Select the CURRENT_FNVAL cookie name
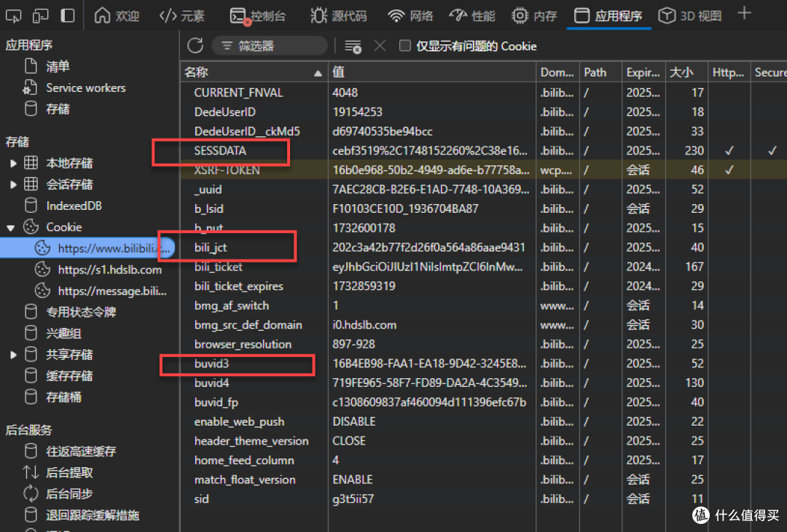Image resolution: width=787 pixels, height=532 pixels. click(x=238, y=93)
